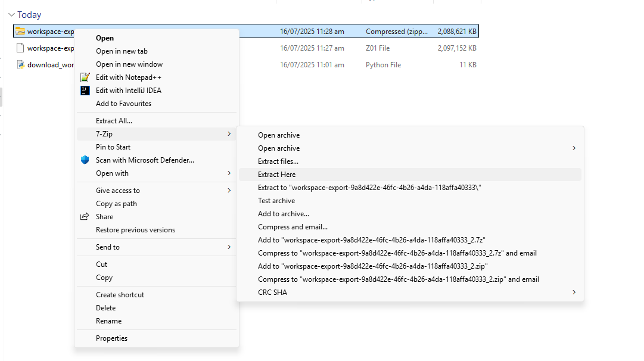Click Rename in the context menu

(108, 321)
